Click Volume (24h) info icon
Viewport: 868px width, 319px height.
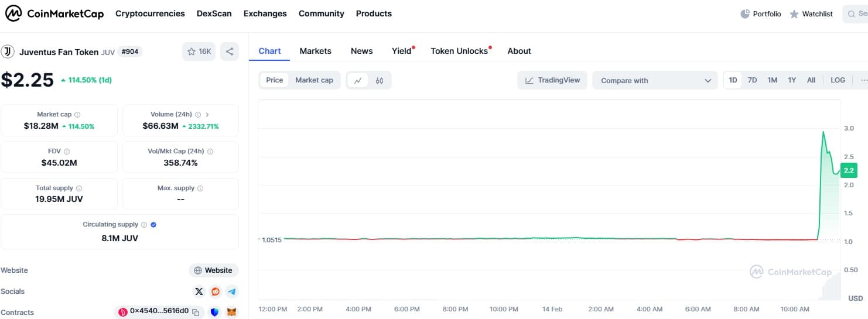point(198,115)
